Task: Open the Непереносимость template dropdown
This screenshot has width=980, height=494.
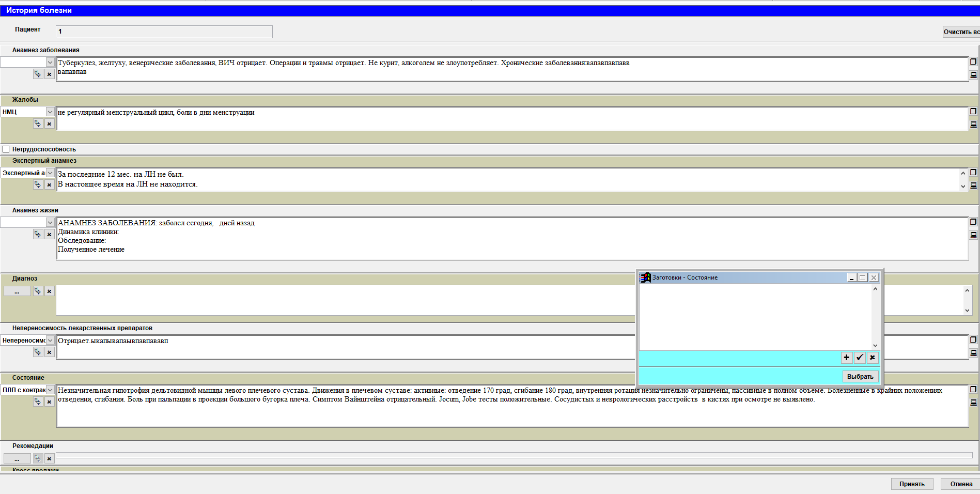Action: coord(50,341)
